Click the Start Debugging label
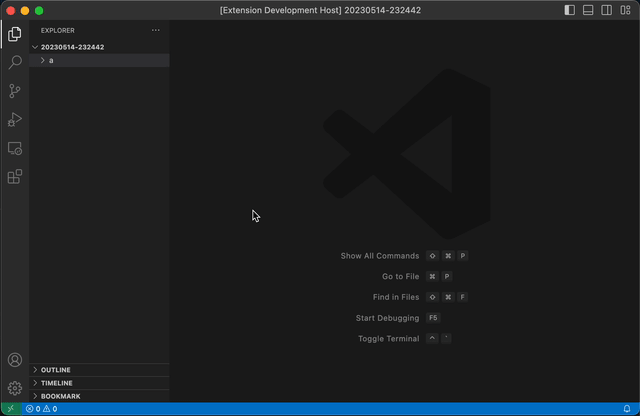 click(387, 318)
